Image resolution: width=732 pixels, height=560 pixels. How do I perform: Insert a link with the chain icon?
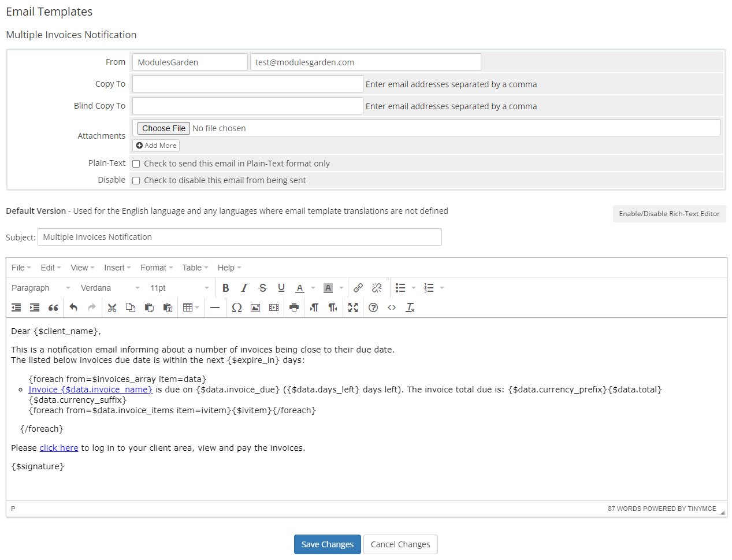[x=358, y=287]
